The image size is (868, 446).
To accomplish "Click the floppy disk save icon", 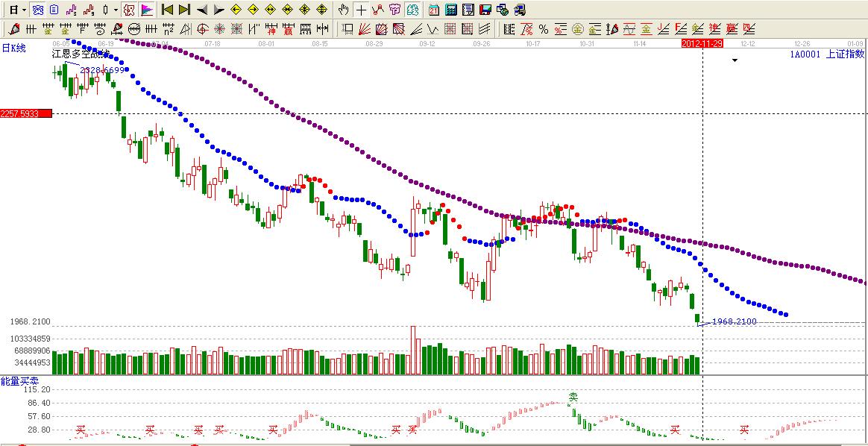I will pos(485,10).
